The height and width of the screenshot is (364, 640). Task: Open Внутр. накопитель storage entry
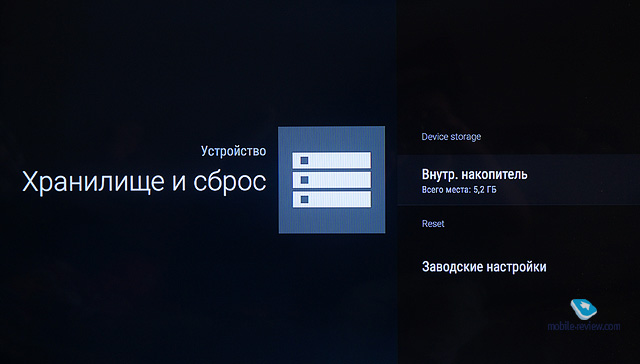coord(518,180)
